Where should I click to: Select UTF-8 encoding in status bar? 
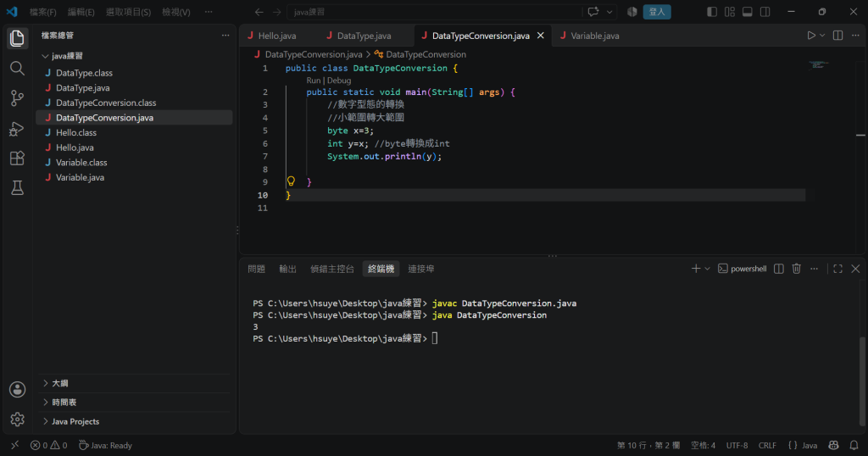tap(737, 445)
